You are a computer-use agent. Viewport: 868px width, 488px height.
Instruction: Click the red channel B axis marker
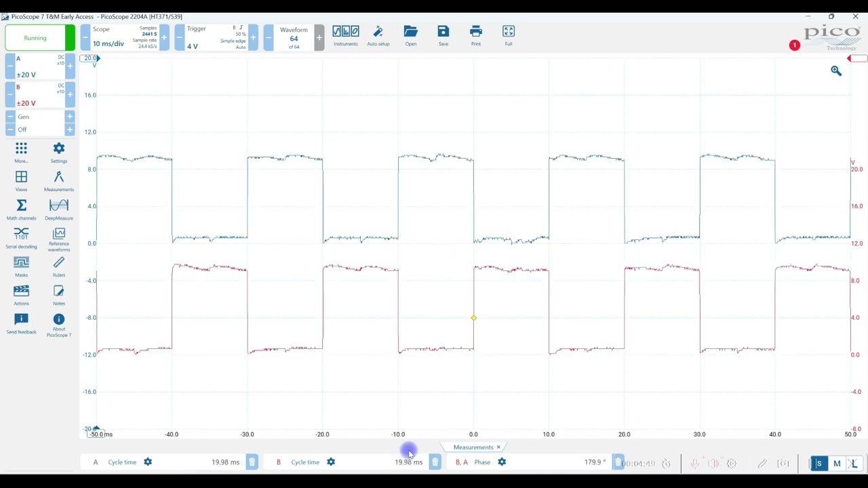pos(857,59)
